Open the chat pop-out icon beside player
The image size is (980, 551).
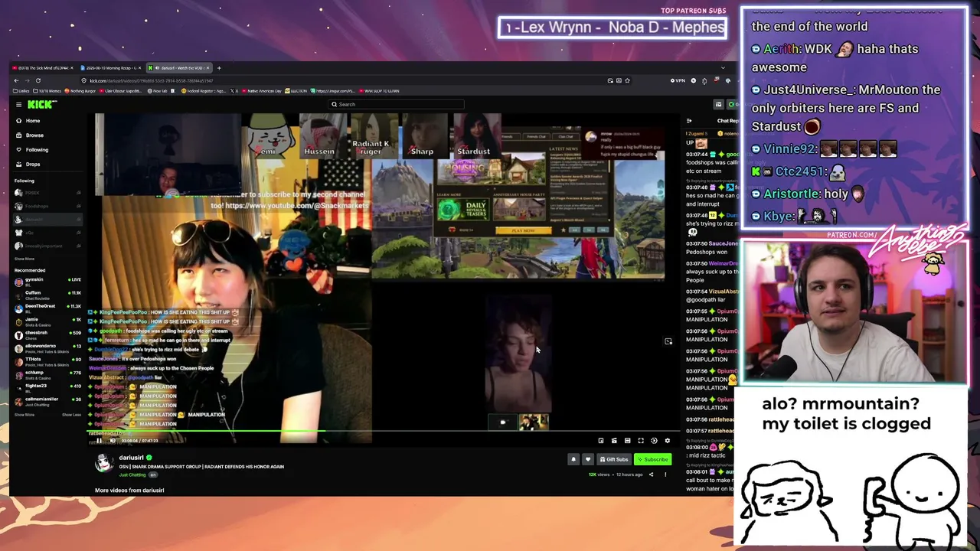668,341
